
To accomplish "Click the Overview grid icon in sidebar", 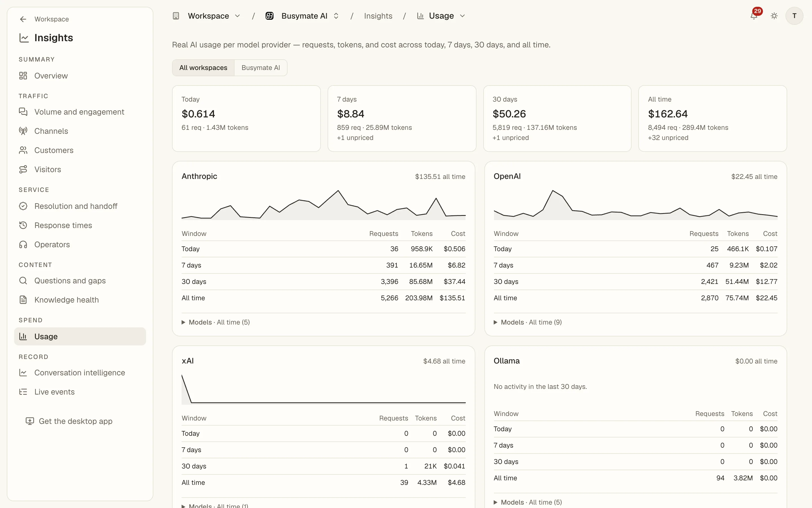I will tap(23, 76).
